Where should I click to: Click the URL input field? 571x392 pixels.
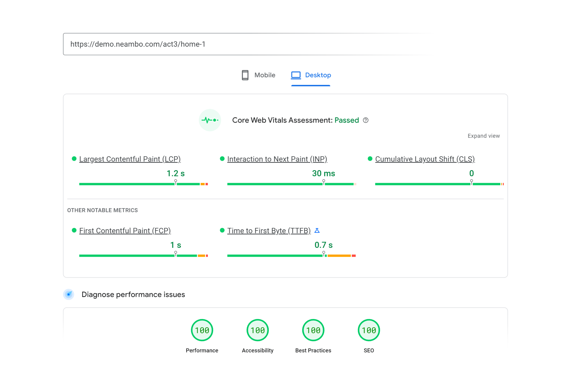point(246,44)
